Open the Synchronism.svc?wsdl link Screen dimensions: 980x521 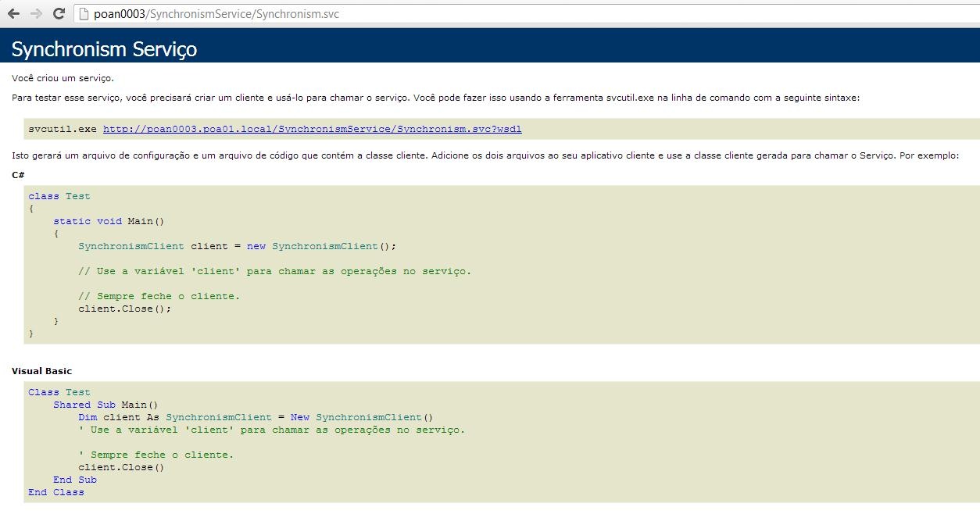coord(313,129)
